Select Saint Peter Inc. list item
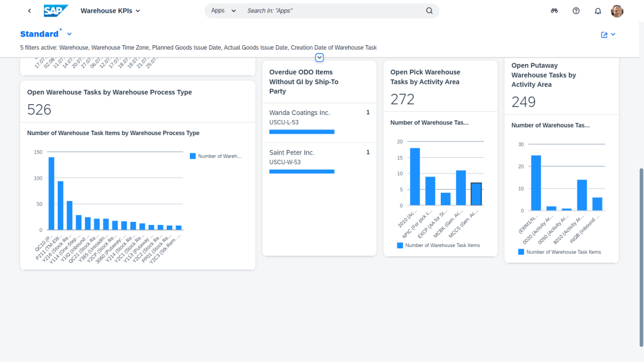Screen dimensions: 644x362 click(x=319, y=163)
